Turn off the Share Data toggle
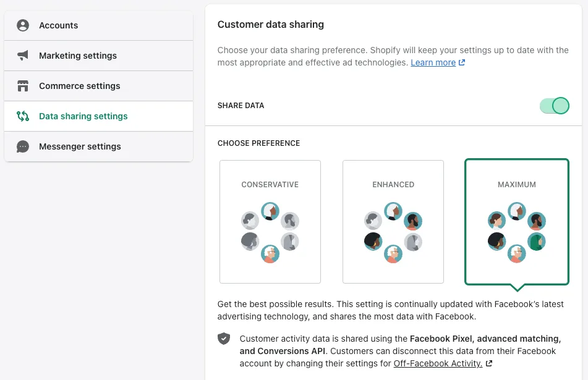The image size is (588, 380). 554,106
